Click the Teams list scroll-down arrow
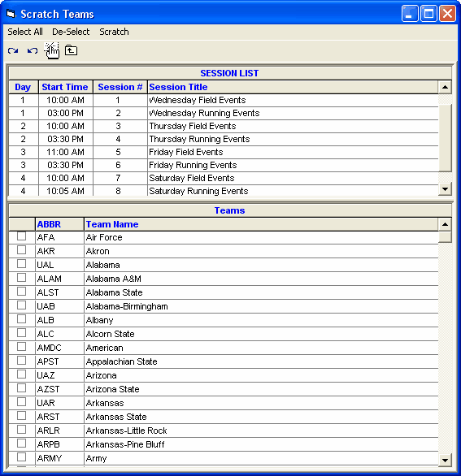 click(x=446, y=461)
